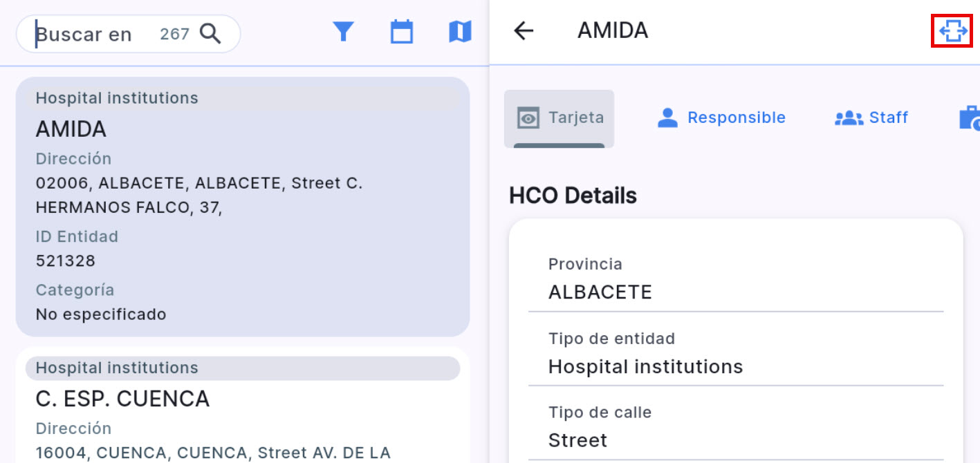Go back using the arrow icon
The height and width of the screenshot is (463, 980).
(524, 30)
